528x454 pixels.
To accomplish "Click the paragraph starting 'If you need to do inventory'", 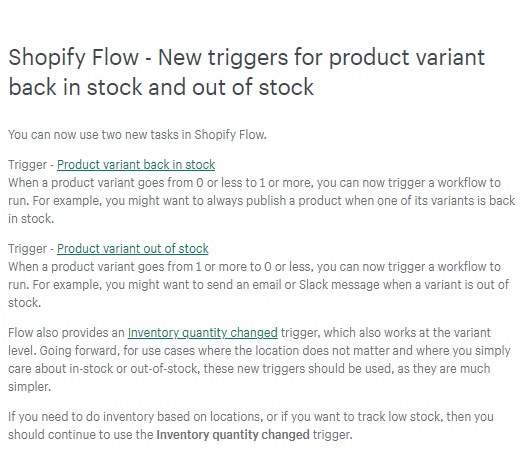I will 251,426.
